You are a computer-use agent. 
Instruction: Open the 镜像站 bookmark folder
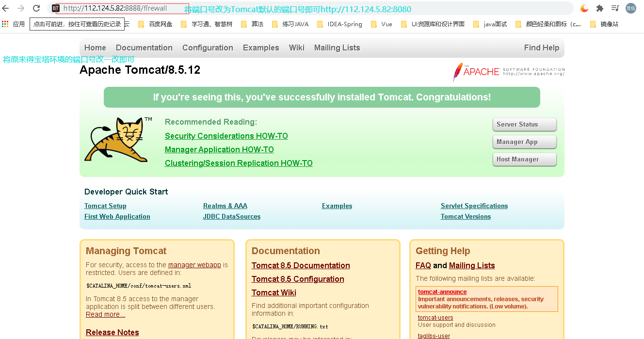[604, 24]
